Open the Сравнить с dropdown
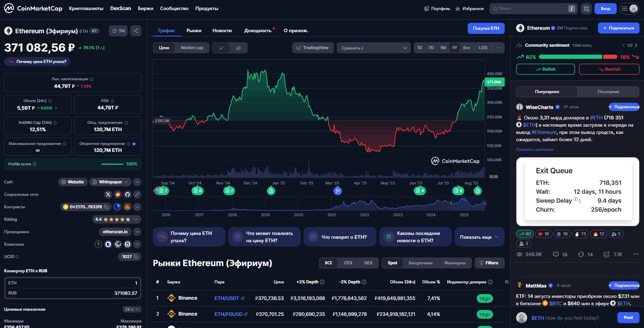The width and height of the screenshot is (644, 328). click(x=374, y=48)
